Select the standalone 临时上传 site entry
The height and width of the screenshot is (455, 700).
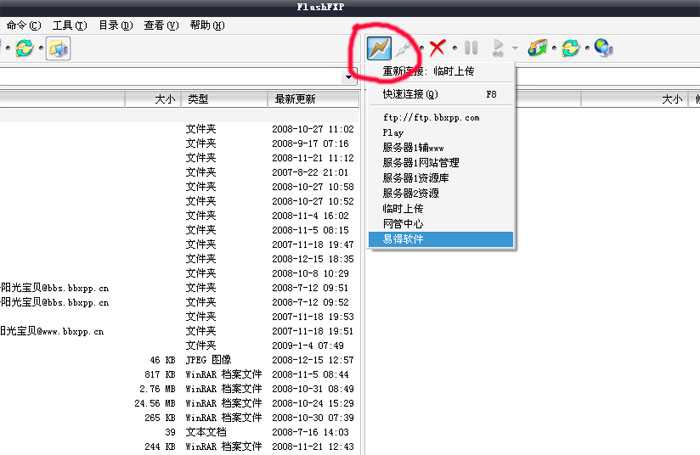pyautogui.click(x=441, y=208)
